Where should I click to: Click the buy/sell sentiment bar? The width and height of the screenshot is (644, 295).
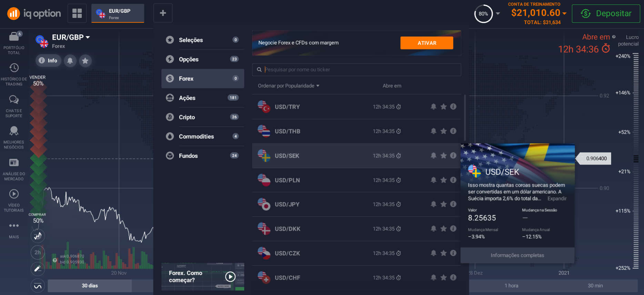click(x=38, y=150)
